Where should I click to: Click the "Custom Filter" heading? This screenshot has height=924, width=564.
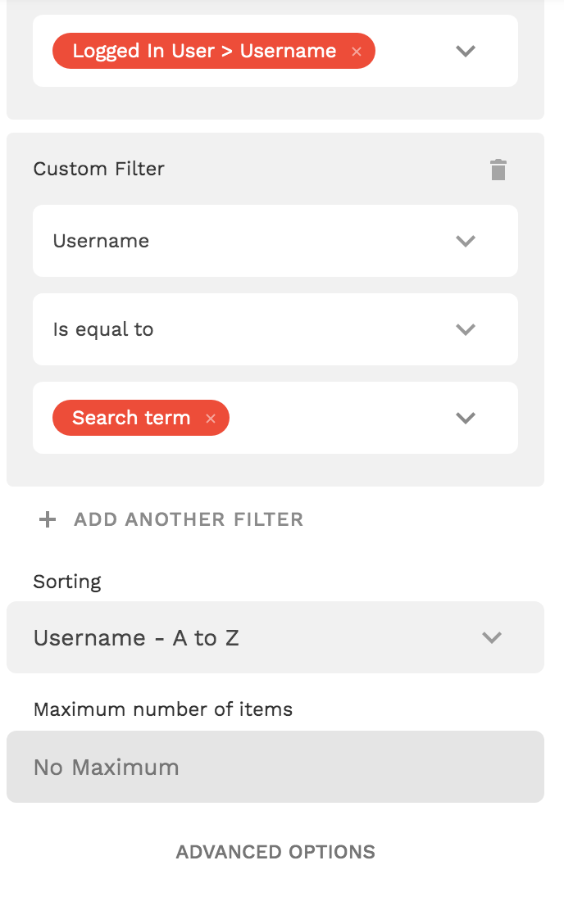click(x=99, y=169)
